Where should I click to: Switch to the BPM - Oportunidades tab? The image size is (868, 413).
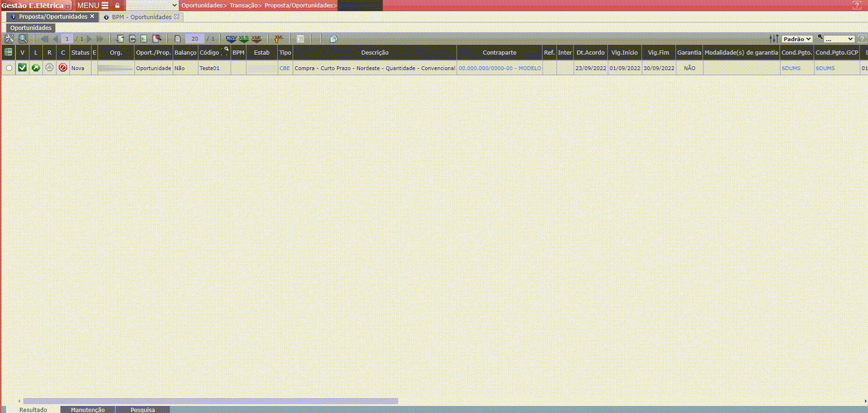pyautogui.click(x=141, y=17)
